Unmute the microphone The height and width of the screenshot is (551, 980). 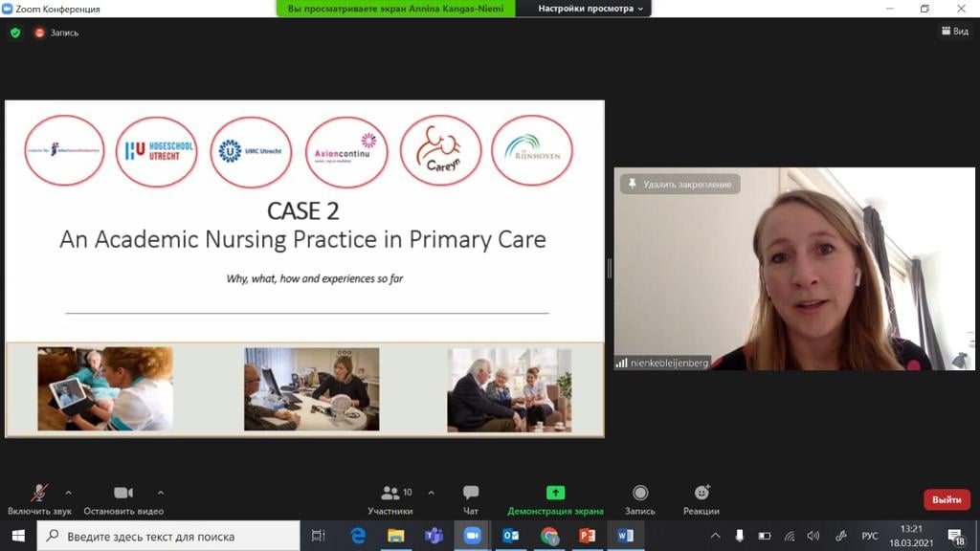(x=39, y=498)
